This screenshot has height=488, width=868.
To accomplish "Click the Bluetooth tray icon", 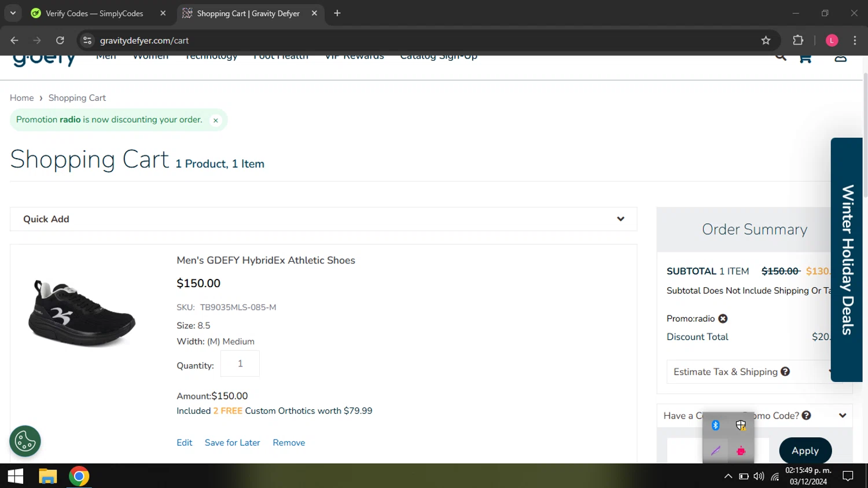I will pos(716,425).
